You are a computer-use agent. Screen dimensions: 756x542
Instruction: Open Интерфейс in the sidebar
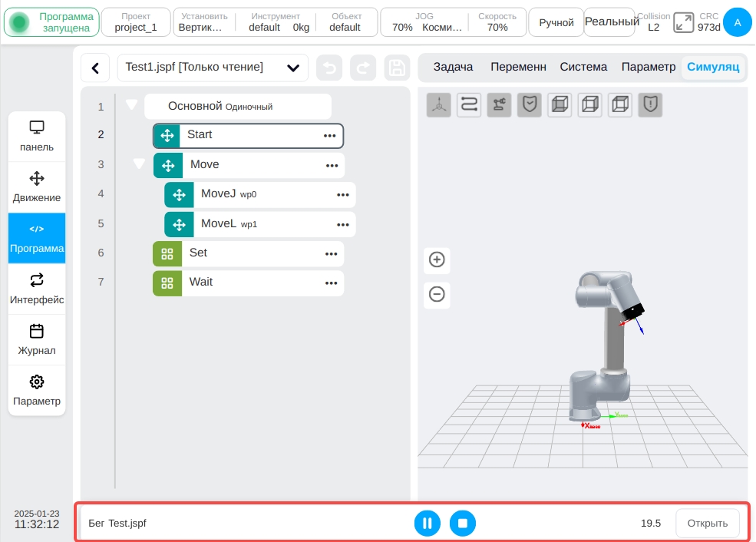click(x=37, y=289)
